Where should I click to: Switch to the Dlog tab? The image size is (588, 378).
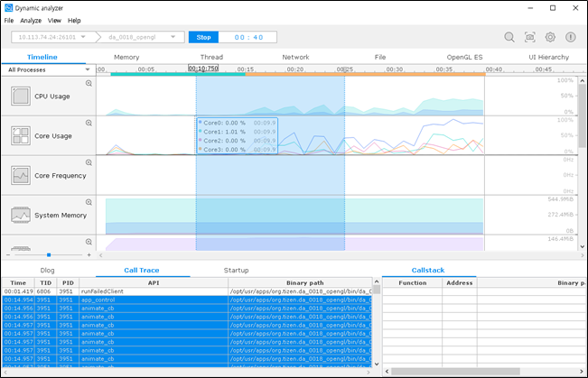(48, 270)
